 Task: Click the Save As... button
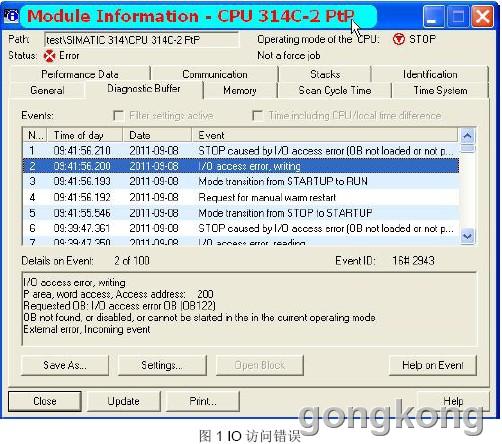65,365
